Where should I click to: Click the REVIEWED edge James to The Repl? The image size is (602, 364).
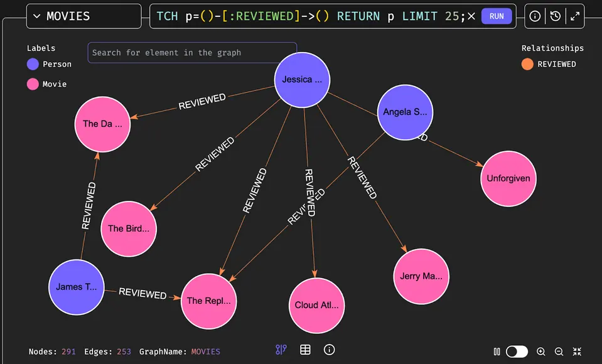point(142,293)
